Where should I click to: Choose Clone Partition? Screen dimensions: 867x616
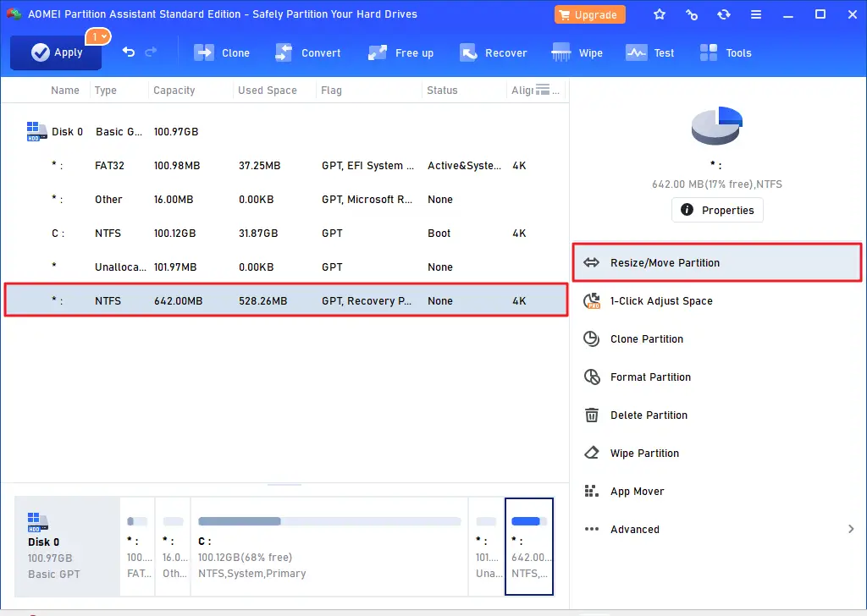716,338
